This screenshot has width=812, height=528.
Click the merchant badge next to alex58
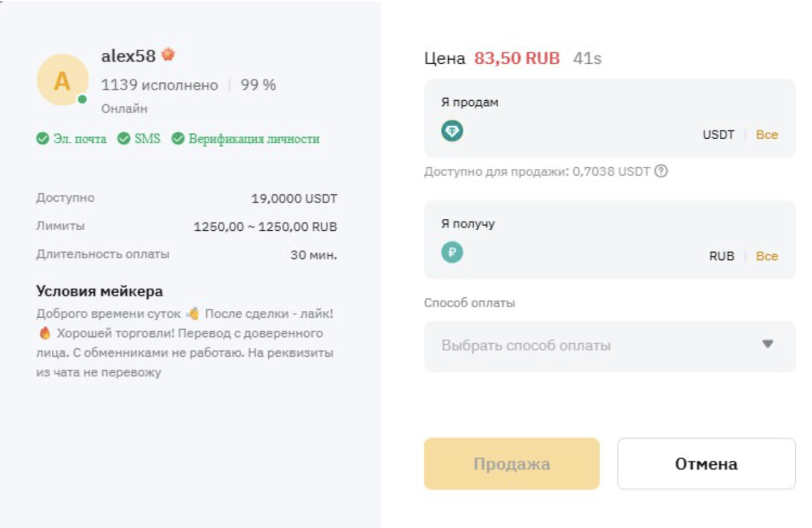169,55
